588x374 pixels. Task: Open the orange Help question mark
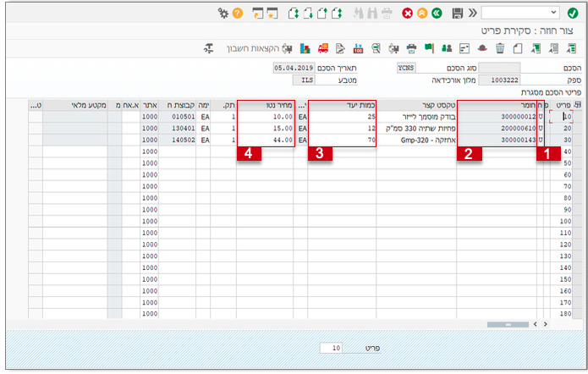tap(238, 14)
